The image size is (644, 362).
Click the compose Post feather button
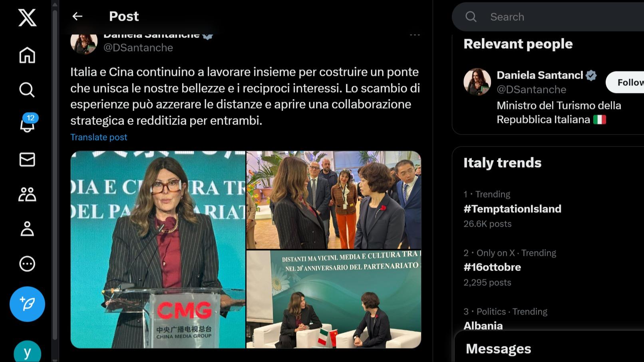pos(27,304)
